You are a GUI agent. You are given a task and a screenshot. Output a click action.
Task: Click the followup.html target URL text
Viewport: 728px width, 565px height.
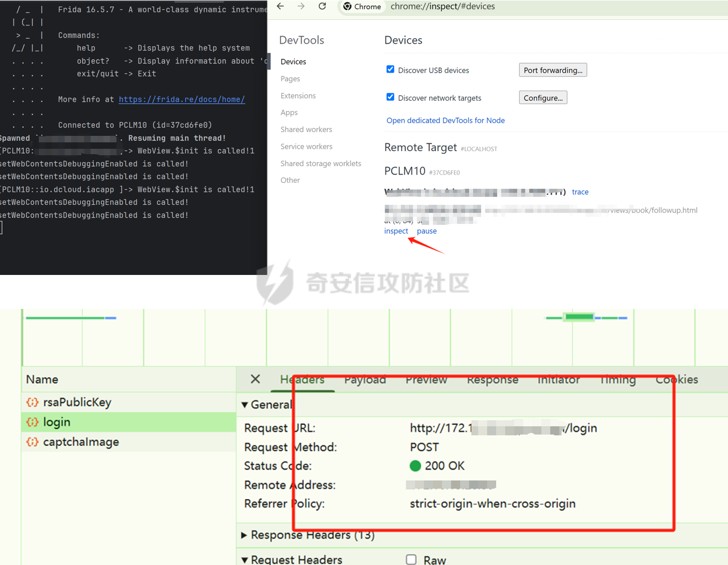[x=653, y=210]
